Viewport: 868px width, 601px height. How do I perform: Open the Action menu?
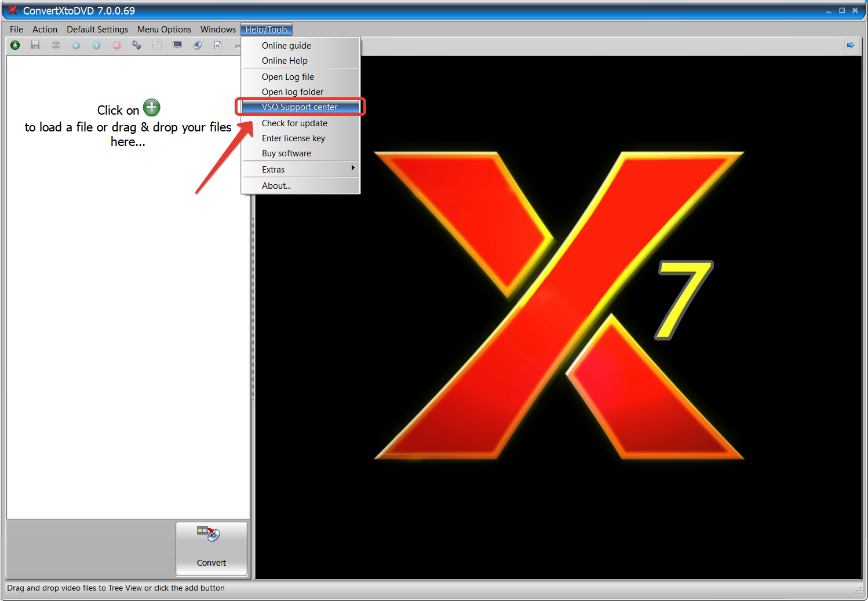[x=45, y=30]
